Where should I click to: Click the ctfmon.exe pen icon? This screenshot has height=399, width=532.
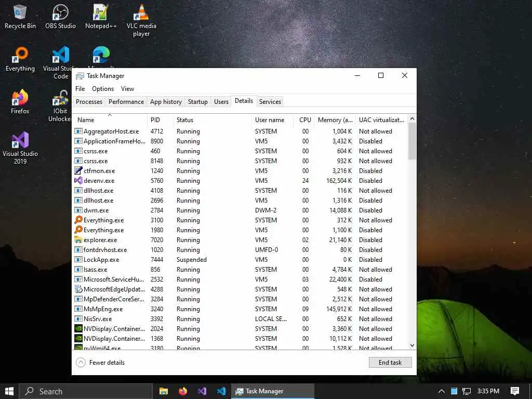pos(78,170)
